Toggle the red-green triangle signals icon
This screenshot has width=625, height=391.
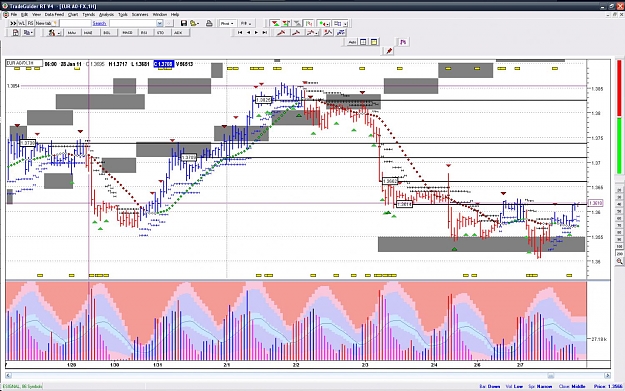pos(275,24)
